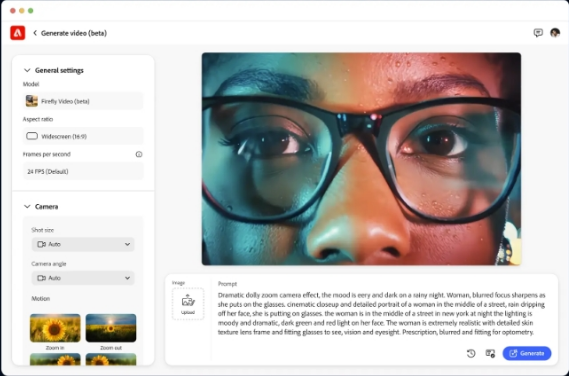Open the Camera angle Auto dropdown
The height and width of the screenshot is (376, 569).
(83, 278)
